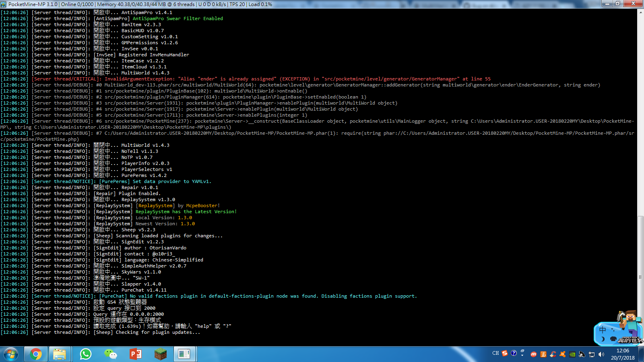644x362 pixels.
Task: Start the Minecraft launcher from the taskbar
Action: (x=161, y=354)
